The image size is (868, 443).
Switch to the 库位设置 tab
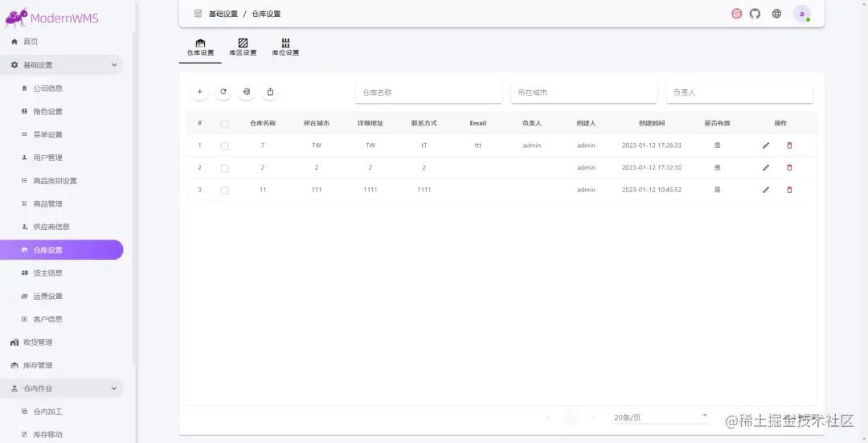[x=285, y=47]
